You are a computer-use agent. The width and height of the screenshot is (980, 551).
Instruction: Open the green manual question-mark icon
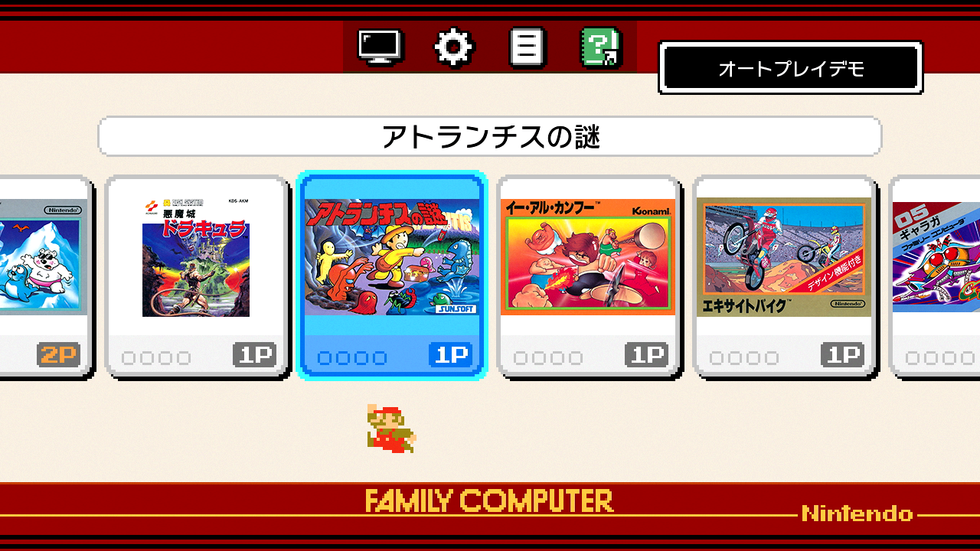click(601, 47)
